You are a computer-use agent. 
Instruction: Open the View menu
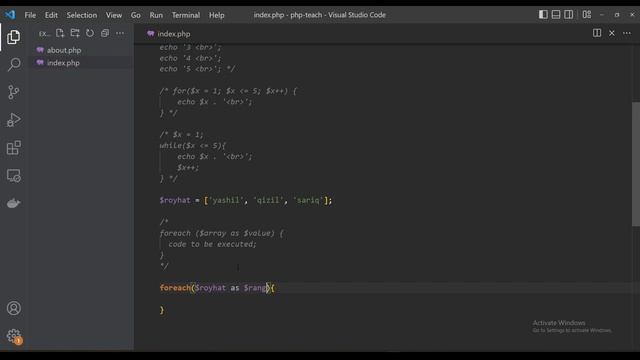point(114,15)
